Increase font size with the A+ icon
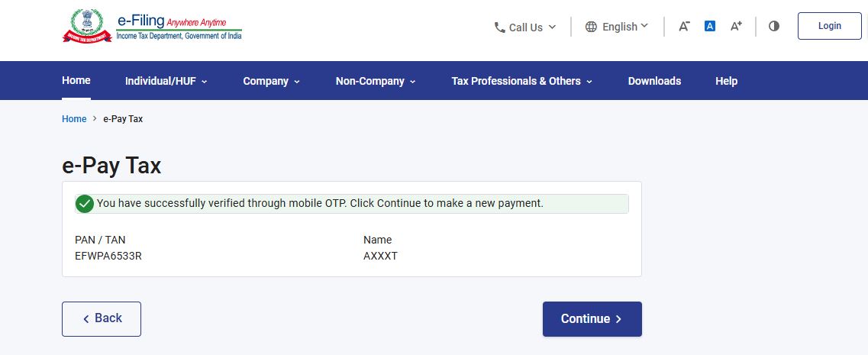The height and width of the screenshot is (355, 868). pos(736,26)
